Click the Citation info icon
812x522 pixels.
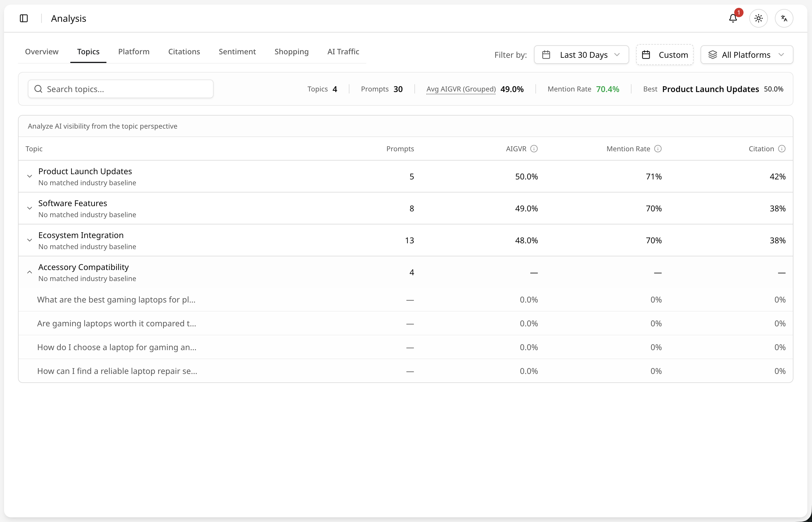(x=782, y=149)
